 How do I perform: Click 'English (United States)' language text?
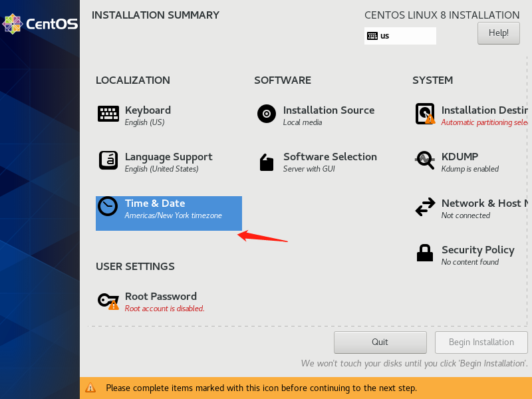coord(162,169)
